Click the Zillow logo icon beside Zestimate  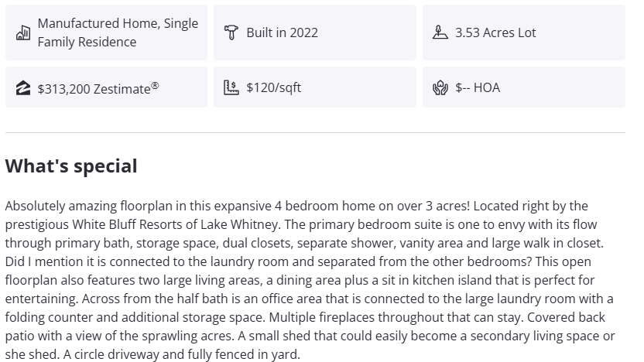click(x=23, y=87)
